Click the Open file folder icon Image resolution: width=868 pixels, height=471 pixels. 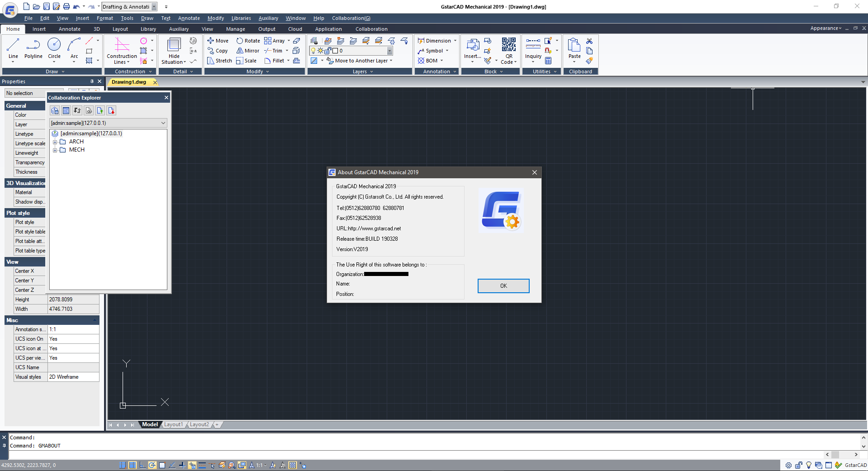pyautogui.click(x=36, y=6)
